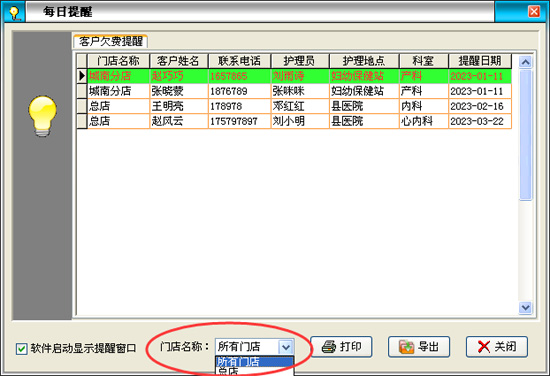Click the scrollbar down arrow
Viewport: 550px width, 376px height.
(x=525, y=308)
